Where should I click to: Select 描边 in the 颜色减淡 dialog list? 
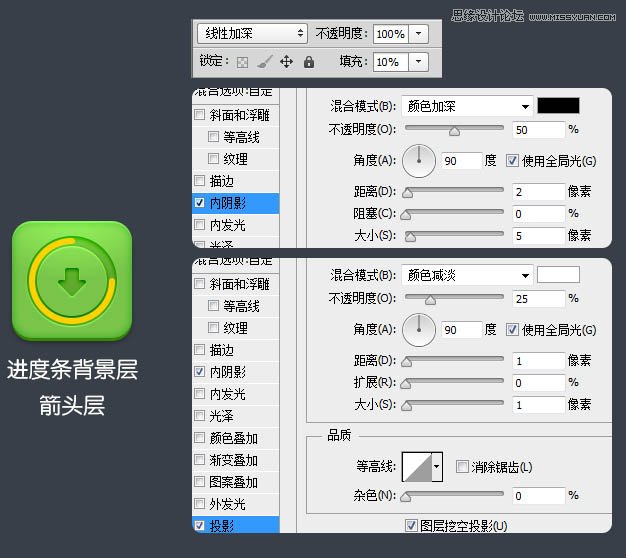pyautogui.click(x=221, y=350)
